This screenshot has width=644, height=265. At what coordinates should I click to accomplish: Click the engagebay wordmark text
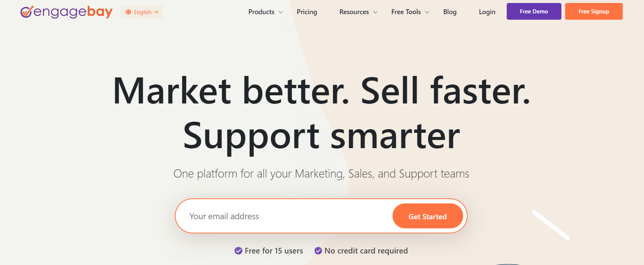tap(73, 12)
